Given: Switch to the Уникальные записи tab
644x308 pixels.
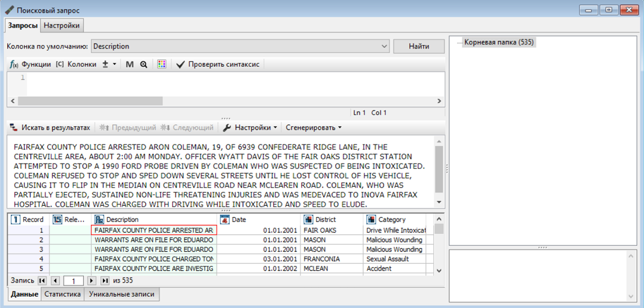Looking at the screenshot, I should tap(122, 294).
